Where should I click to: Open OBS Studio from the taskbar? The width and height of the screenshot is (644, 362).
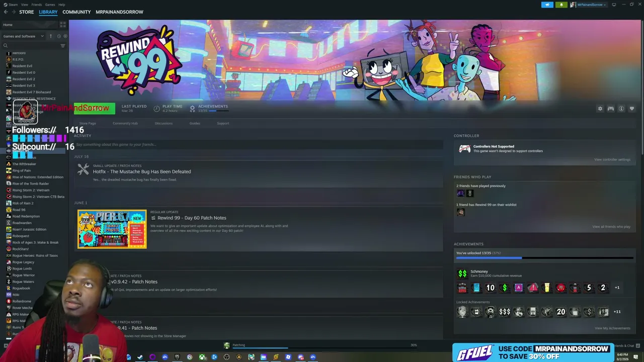(226, 357)
